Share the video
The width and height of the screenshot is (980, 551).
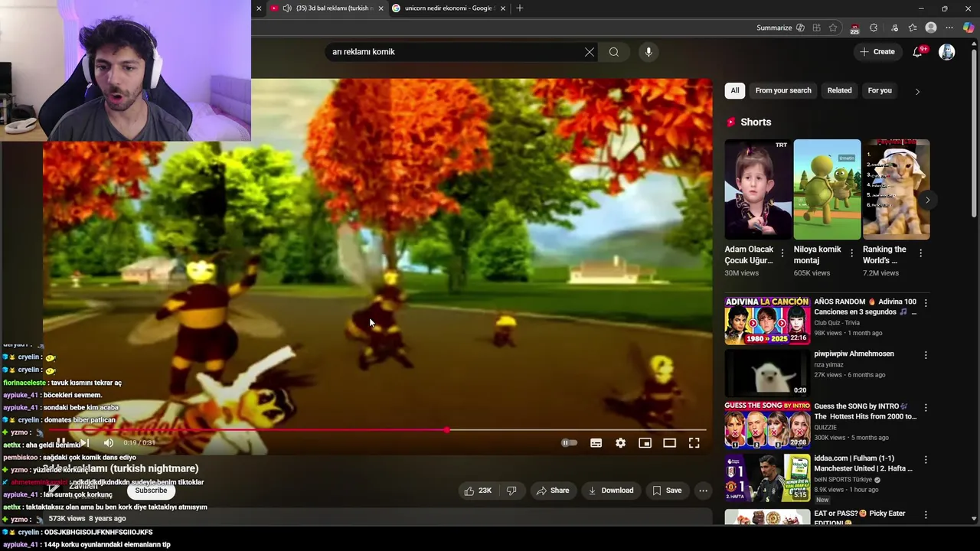coord(553,491)
